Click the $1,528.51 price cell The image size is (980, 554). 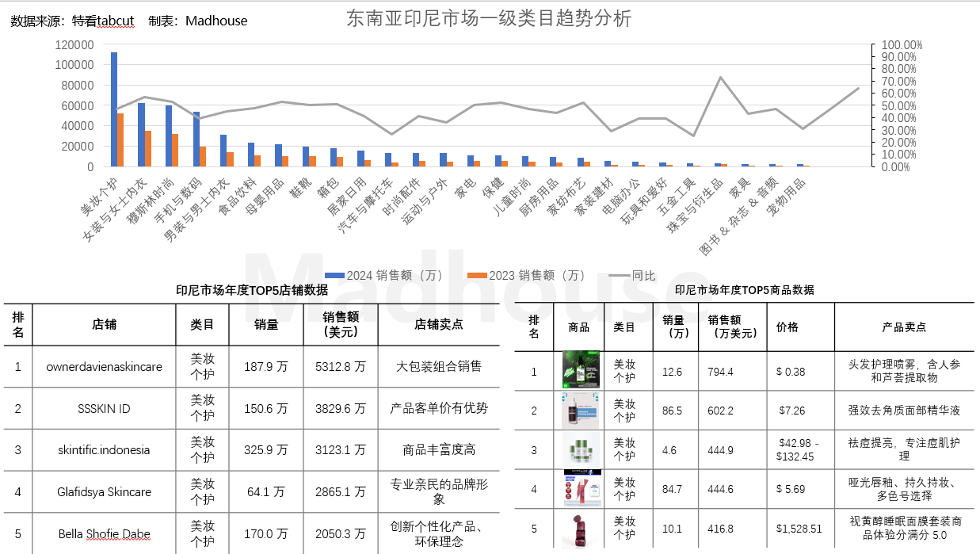click(799, 528)
